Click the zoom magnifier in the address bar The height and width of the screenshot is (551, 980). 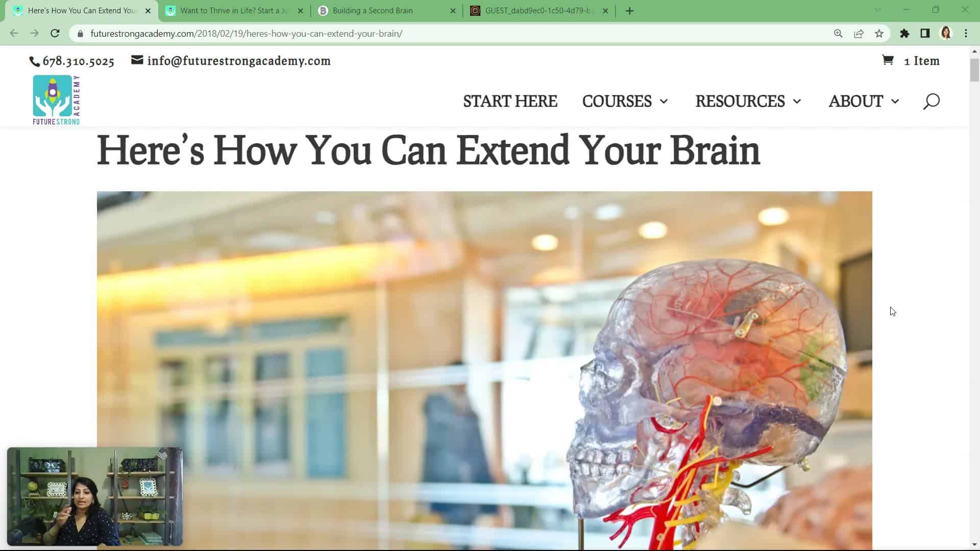pos(839,34)
